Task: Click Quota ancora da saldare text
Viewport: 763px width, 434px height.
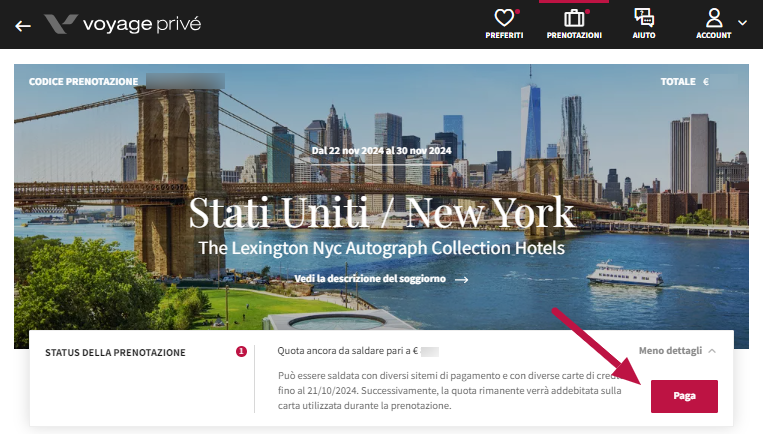Action: point(348,351)
